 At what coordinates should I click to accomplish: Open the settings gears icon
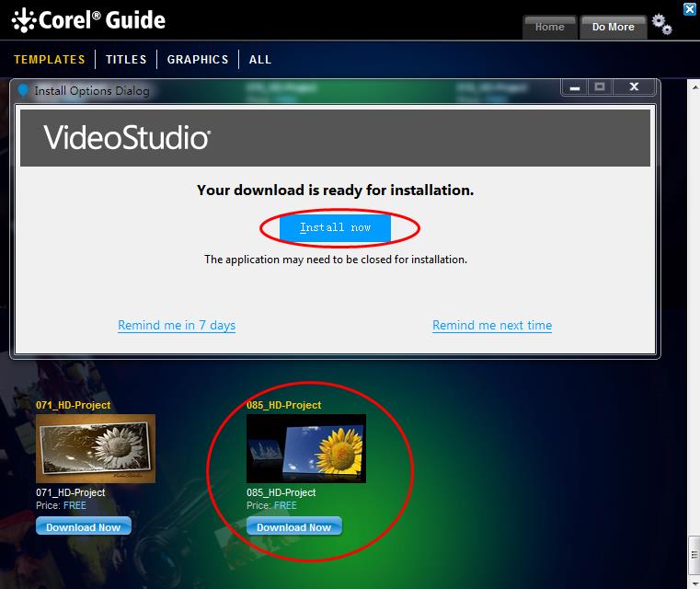(661, 25)
